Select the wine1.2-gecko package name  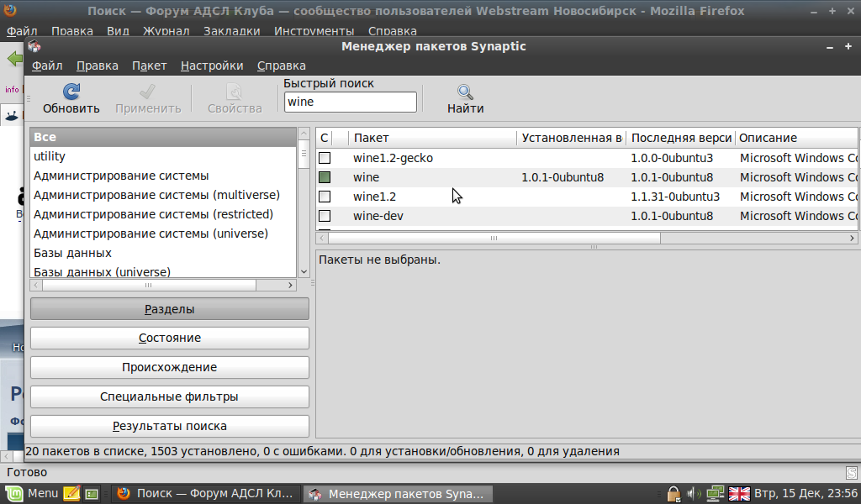pos(393,158)
